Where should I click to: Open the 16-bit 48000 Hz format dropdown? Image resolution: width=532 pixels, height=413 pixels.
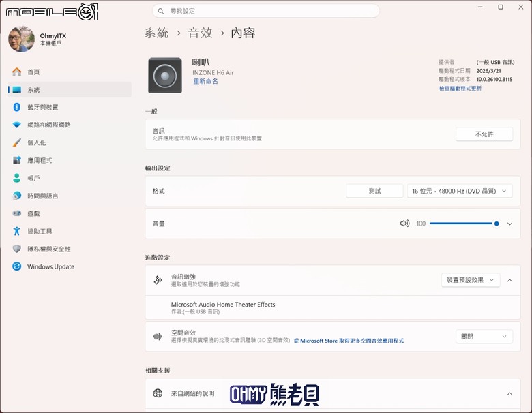[x=460, y=191]
